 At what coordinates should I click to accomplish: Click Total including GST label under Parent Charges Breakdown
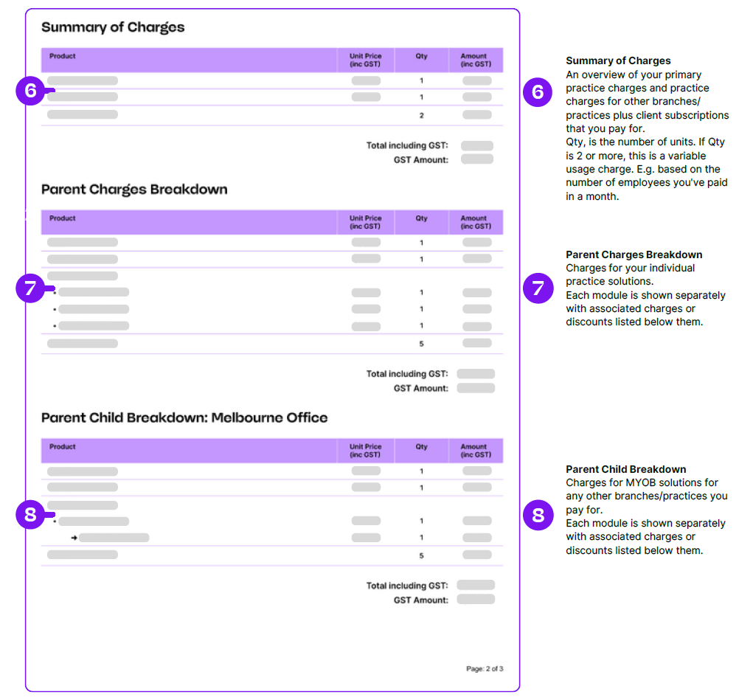(x=407, y=374)
